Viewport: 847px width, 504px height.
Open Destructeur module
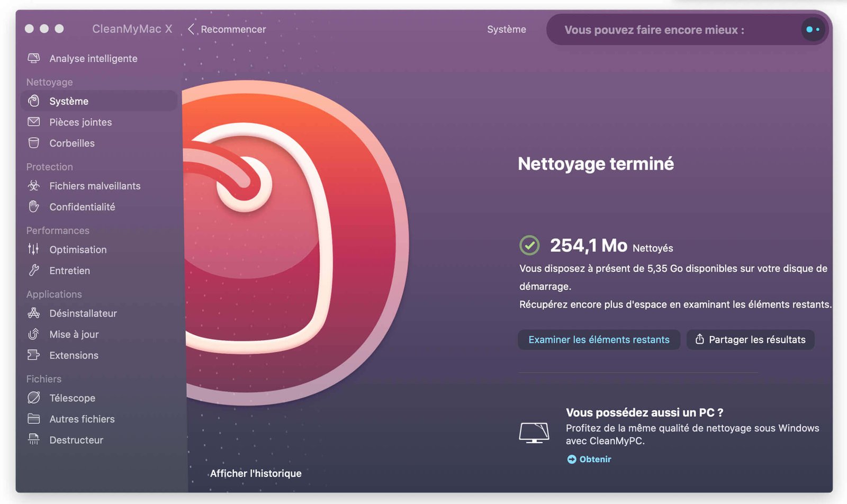pyautogui.click(x=98, y=440)
